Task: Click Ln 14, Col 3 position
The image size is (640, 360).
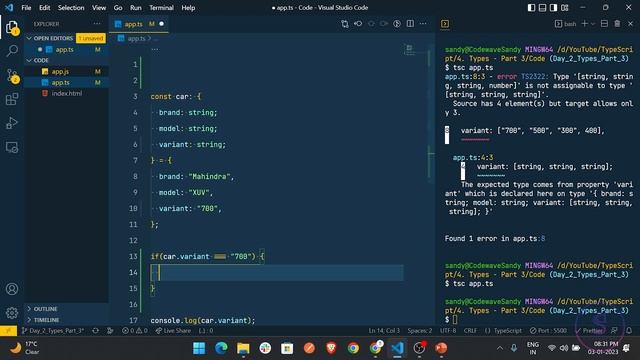Action: point(384,331)
